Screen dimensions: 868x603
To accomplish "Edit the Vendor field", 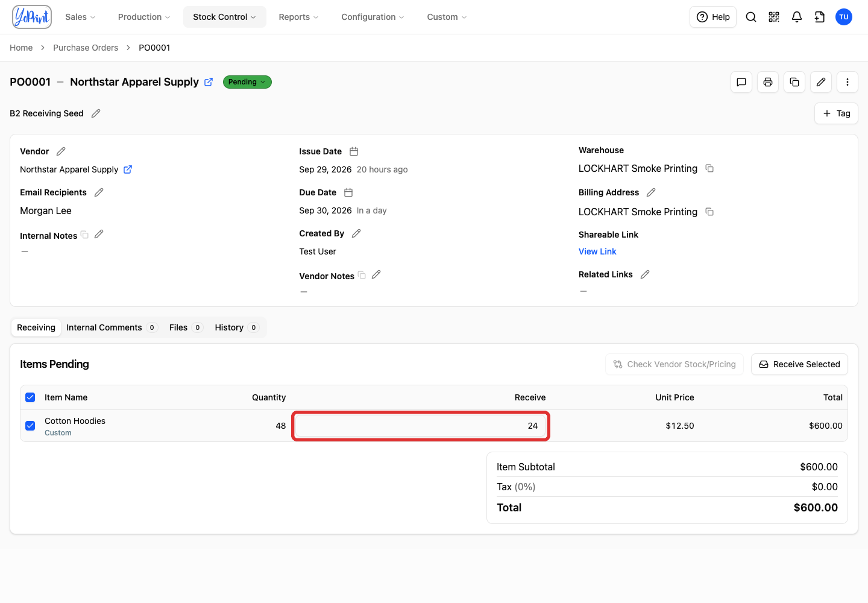I will [x=61, y=151].
